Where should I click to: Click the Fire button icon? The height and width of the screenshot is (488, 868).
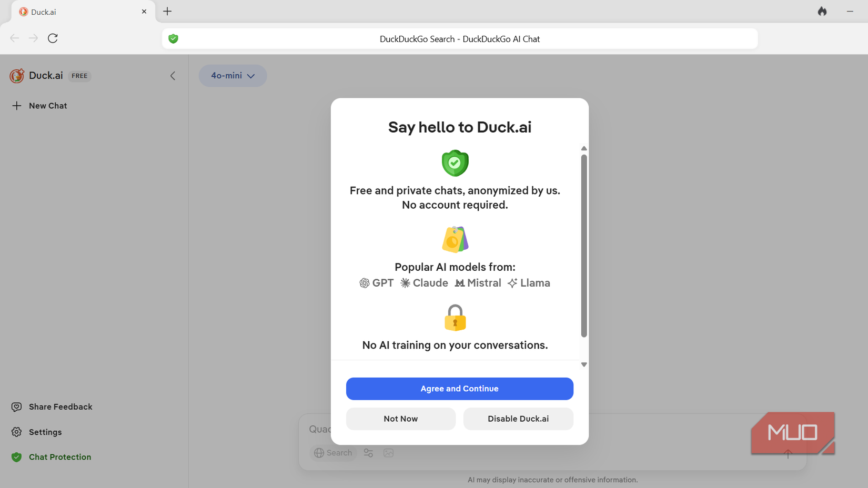pyautogui.click(x=822, y=11)
